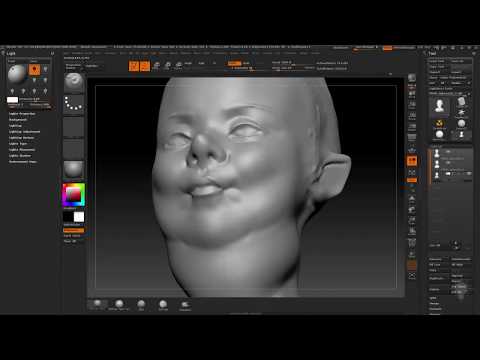
Task: Click the Actual size icon
Action: coord(412,116)
